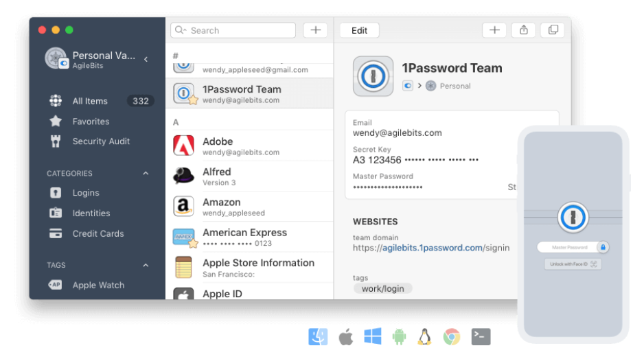This screenshot has height=359, width=644.
Task: Click plus button next to Edit
Action: point(494,30)
